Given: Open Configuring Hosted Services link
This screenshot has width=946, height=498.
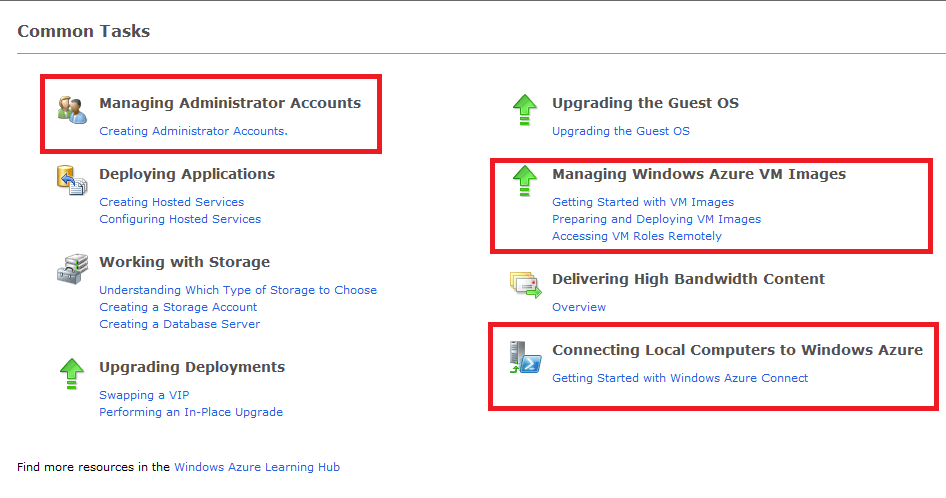Looking at the screenshot, I should click(x=180, y=219).
